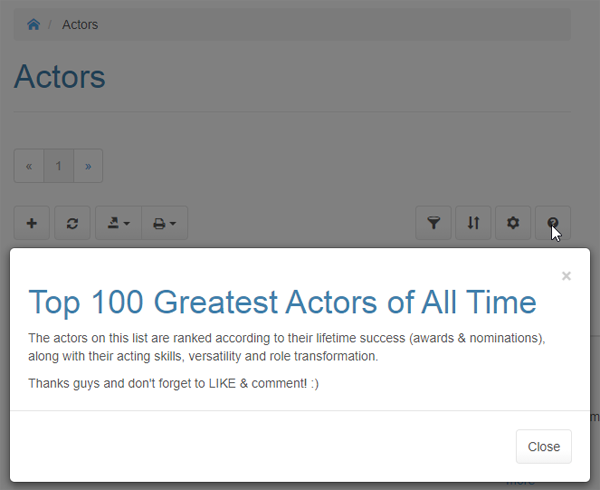Click the partially hidden 'more' link
Screen dimensions: 600x490
[x=520, y=483]
